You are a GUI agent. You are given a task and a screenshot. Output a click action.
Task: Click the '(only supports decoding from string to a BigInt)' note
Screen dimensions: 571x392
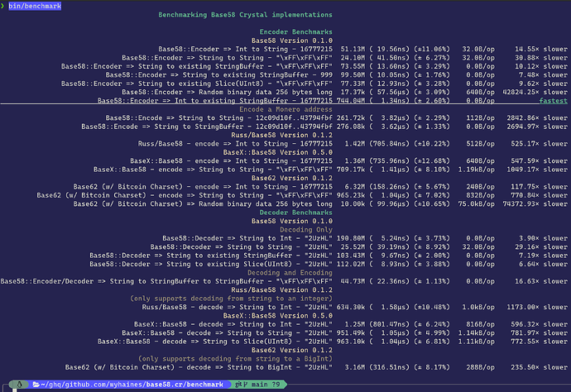pos(235,359)
